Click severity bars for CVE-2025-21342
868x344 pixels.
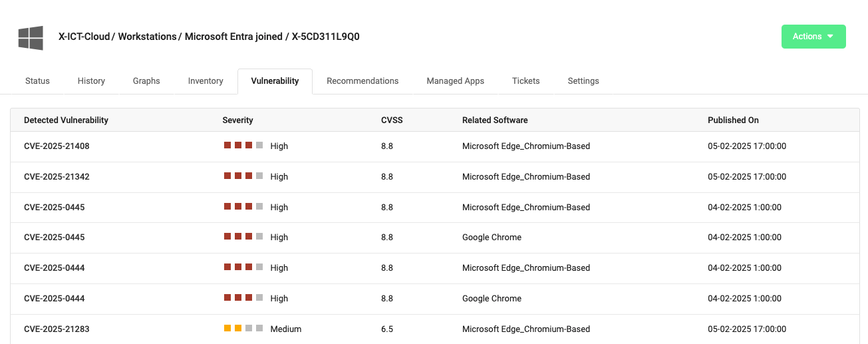click(243, 176)
